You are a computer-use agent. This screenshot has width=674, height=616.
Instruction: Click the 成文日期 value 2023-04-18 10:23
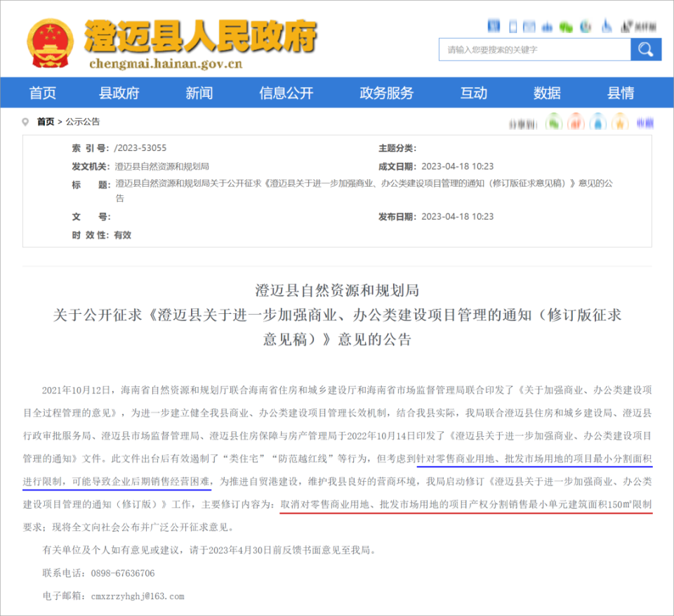point(457,166)
